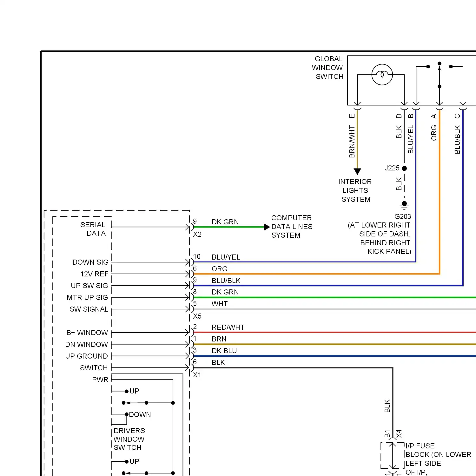
Task: Click the arrowhead pointing to Computer Data Lines System
Action: [267, 227]
